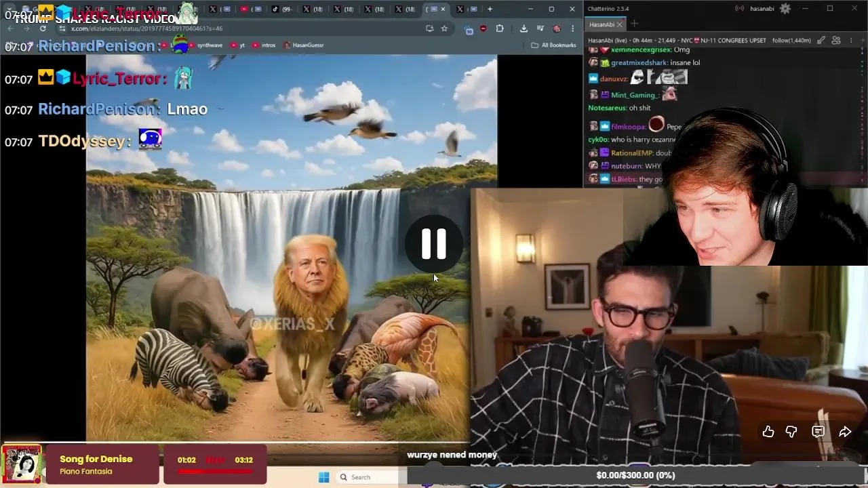
Task: Open the intros bookmark
Action: tap(264, 45)
